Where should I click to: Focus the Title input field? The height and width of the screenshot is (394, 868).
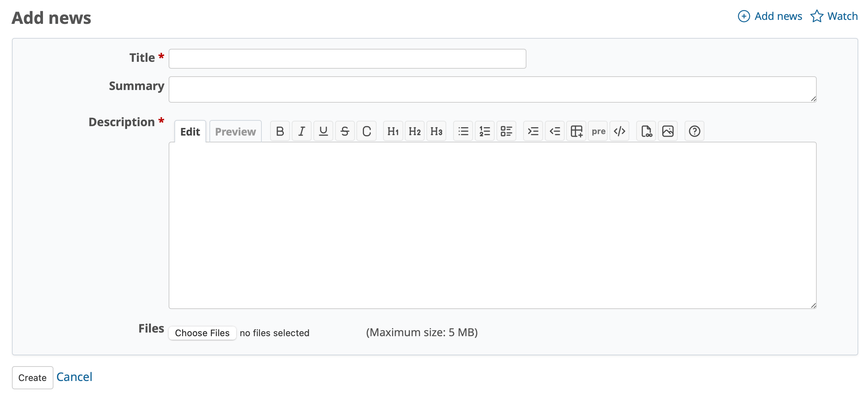[347, 59]
